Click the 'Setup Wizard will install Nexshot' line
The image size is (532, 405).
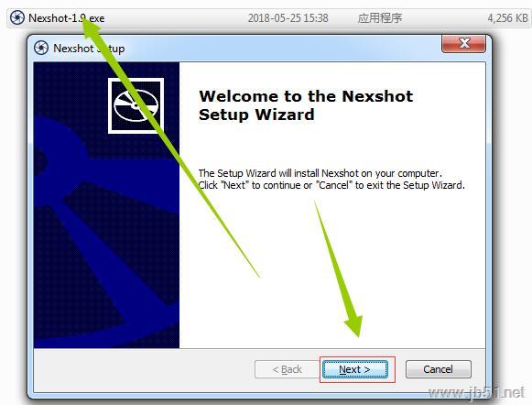coord(320,173)
